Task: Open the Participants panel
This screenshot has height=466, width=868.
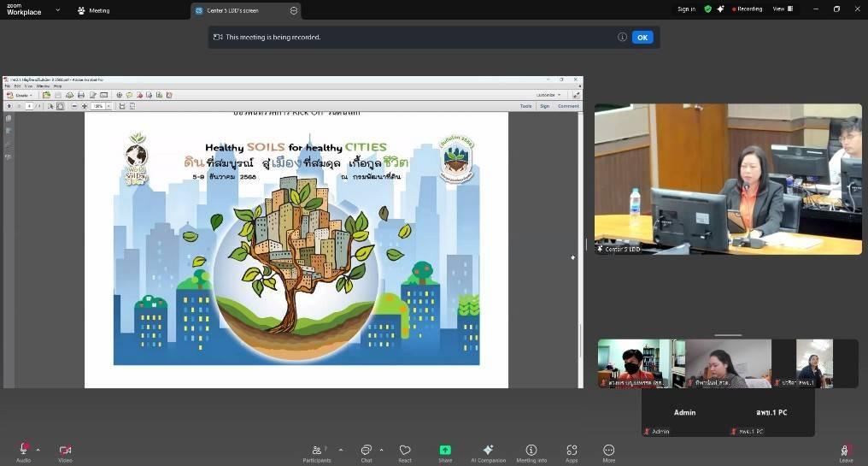Action: tap(316, 450)
